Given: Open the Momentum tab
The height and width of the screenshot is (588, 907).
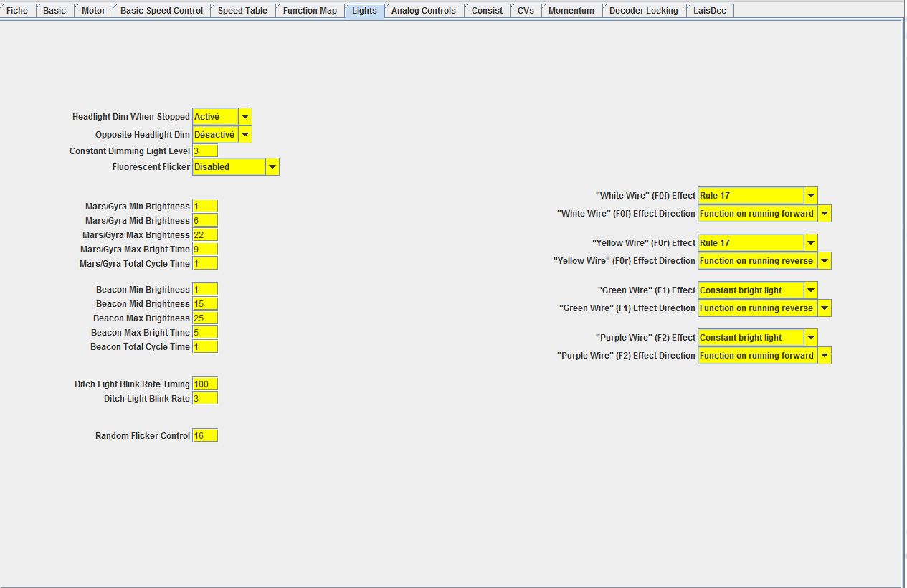Looking at the screenshot, I should coord(571,11).
